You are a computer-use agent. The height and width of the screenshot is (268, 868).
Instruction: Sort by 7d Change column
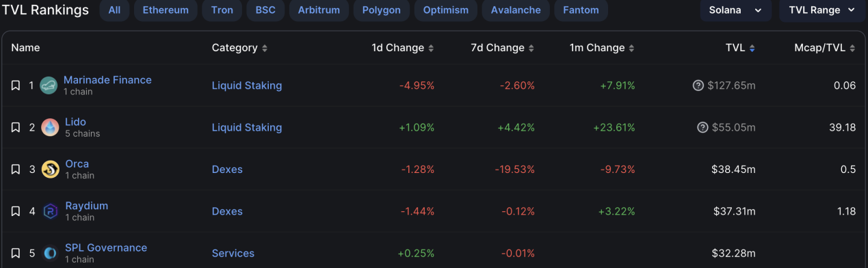(503, 48)
